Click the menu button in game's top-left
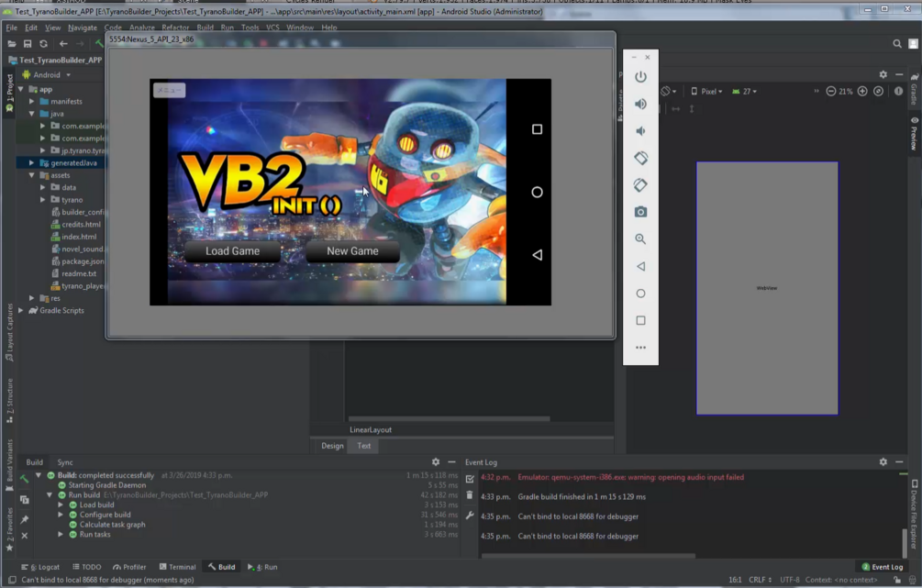This screenshot has height=588, width=922. point(170,90)
